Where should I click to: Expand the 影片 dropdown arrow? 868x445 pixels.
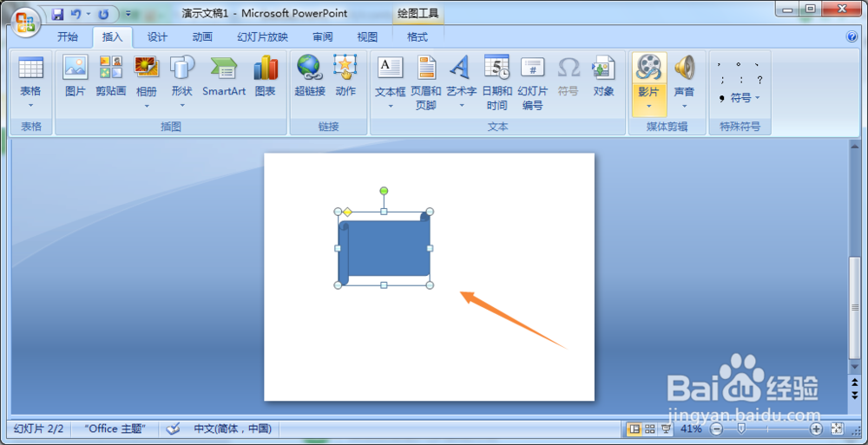648,105
